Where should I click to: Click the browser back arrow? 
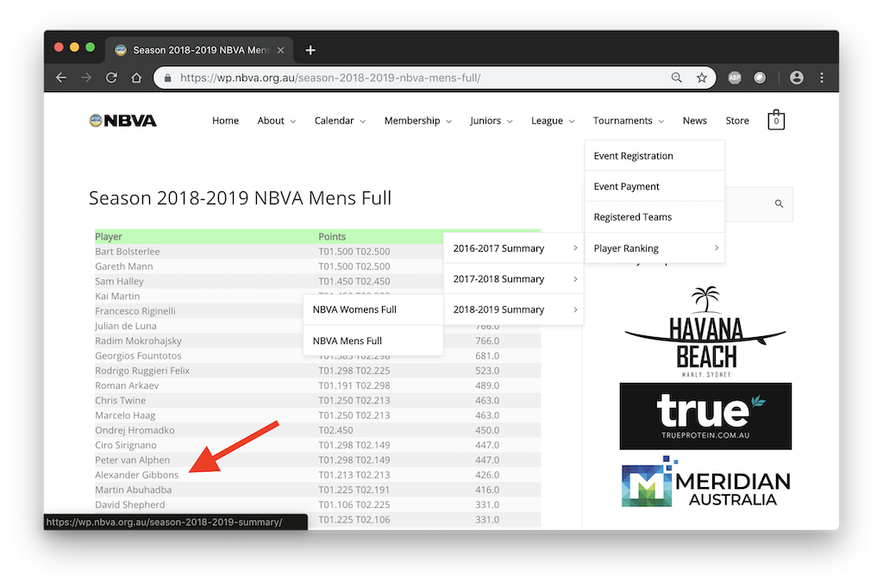click(61, 78)
